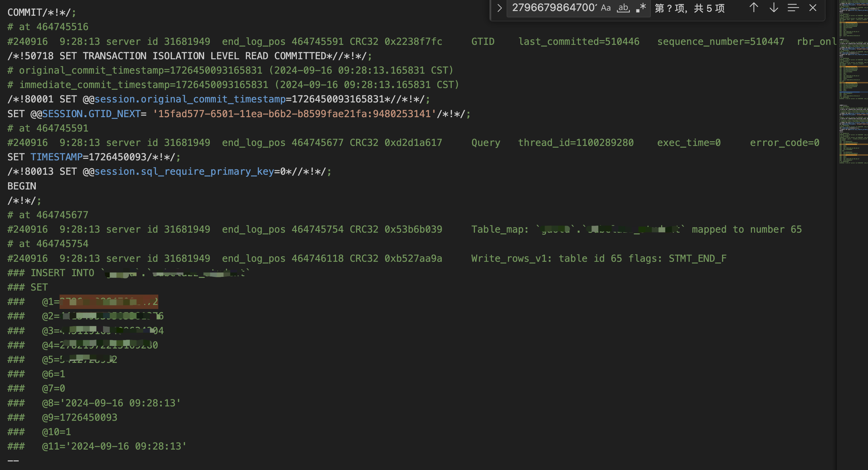Click the search results count label
The height and width of the screenshot is (470, 868).
pyautogui.click(x=689, y=8)
